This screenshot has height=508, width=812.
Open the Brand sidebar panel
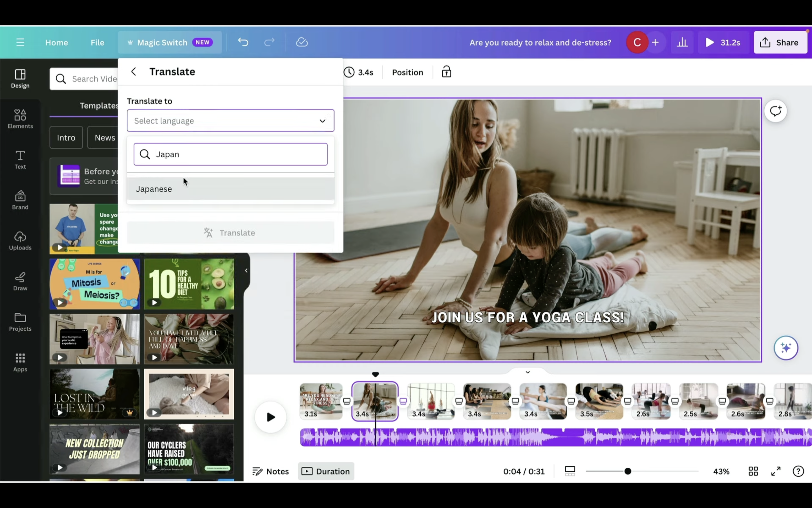(20, 200)
